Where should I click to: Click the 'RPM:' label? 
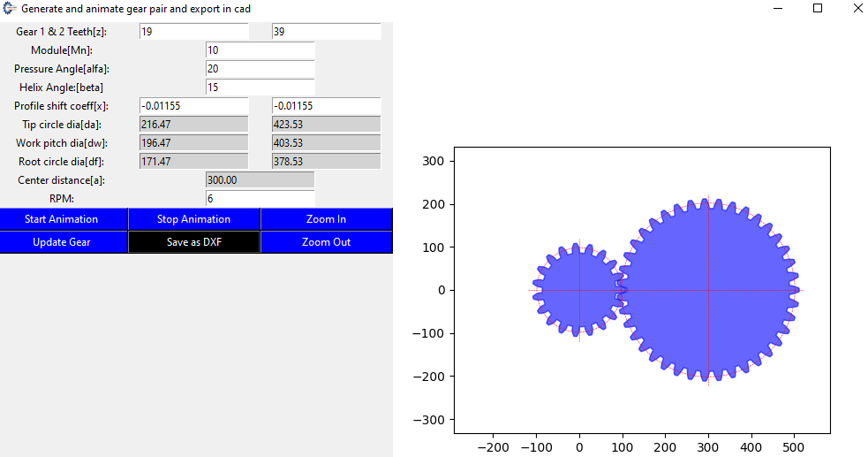[x=62, y=199]
